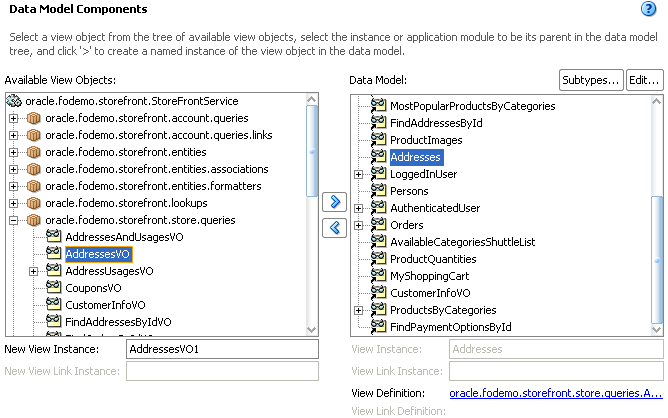Click view instance icon for MostPopularProductsByCategories
The image size is (668, 418).
378,105
